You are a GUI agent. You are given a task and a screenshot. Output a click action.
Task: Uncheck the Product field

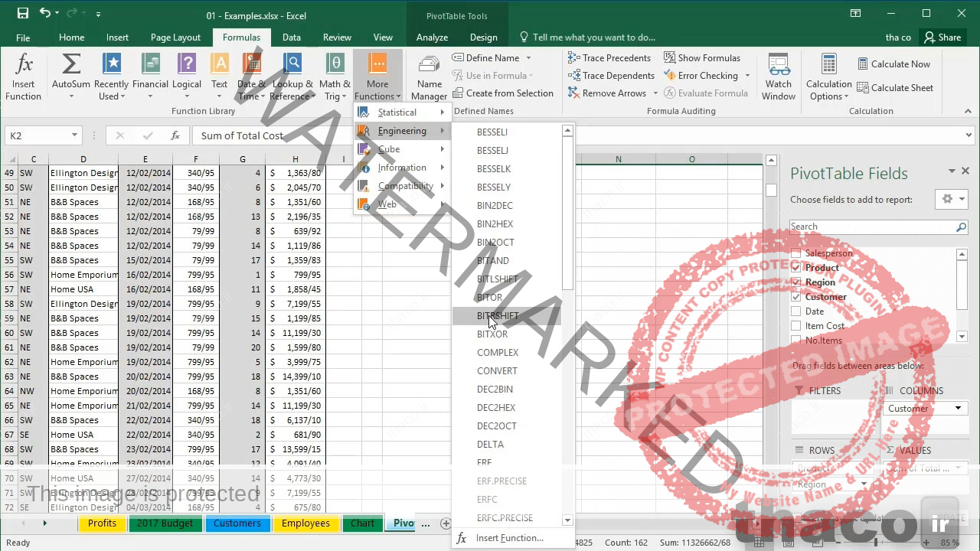796,268
